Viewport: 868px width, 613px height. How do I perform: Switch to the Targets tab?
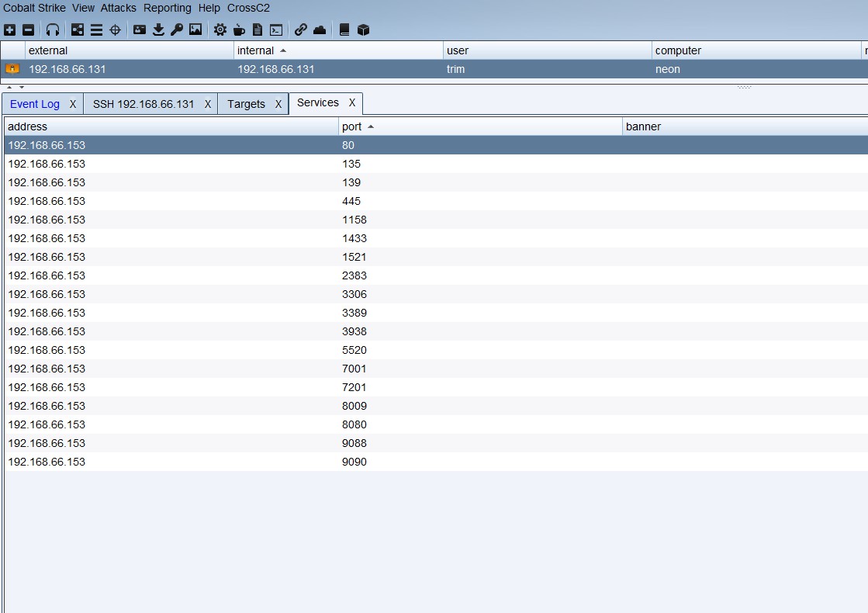246,103
